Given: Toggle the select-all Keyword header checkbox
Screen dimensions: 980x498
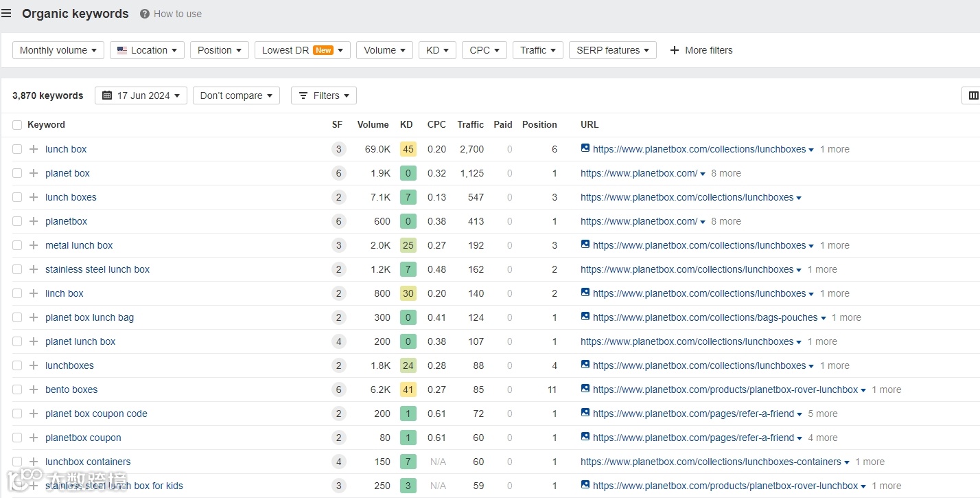Looking at the screenshot, I should [x=17, y=125].
